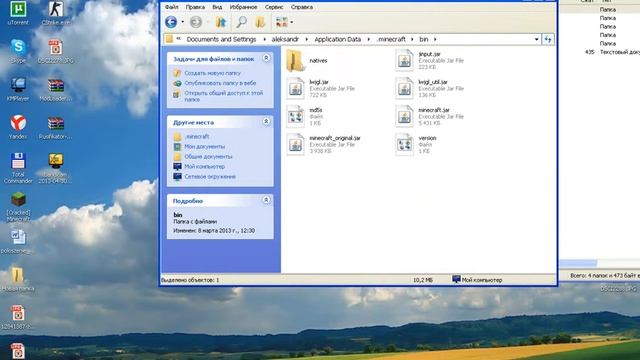This screenshot has width=640, height=360.
Task: Open the Word document on desktop
Action: (x=17, y=242)
